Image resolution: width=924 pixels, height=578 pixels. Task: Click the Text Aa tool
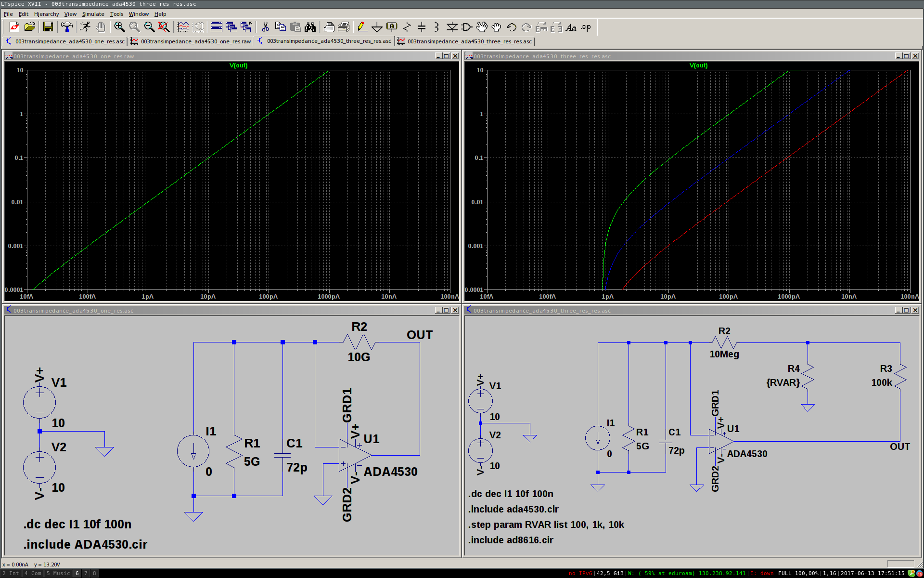pos(571,27)
